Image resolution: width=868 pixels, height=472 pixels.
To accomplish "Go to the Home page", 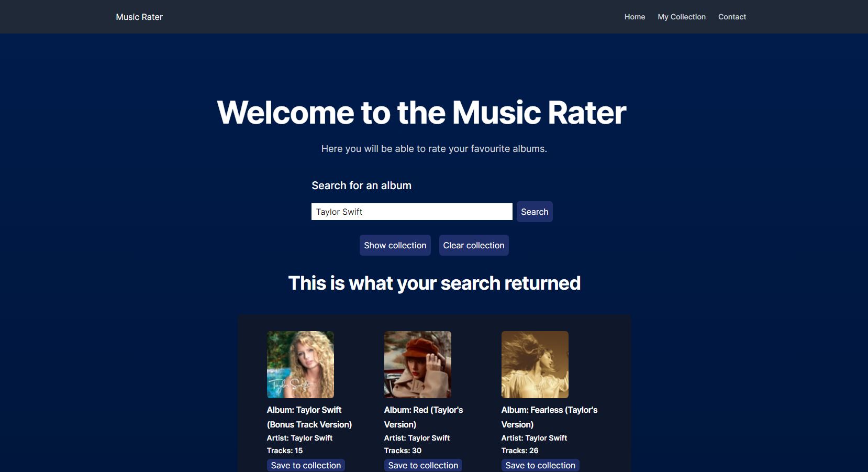I will point(635,17).
